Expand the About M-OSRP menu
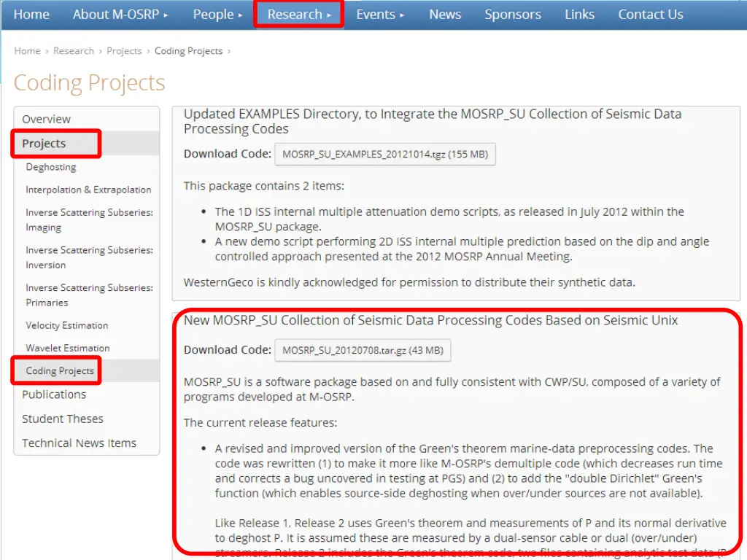Screen dimensions: 747x560 120,15
